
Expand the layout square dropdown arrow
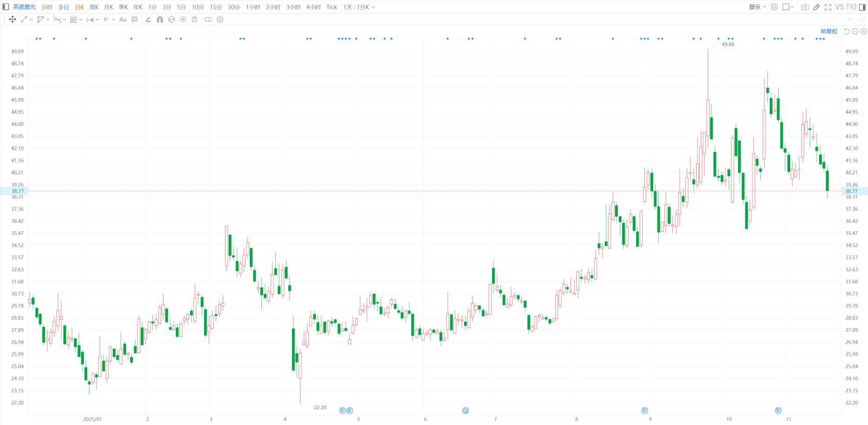coord(792,7)
